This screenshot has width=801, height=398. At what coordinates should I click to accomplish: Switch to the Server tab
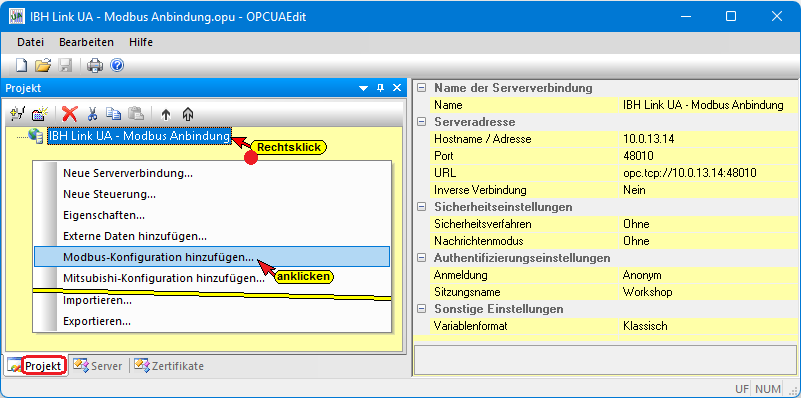[98, 366]
